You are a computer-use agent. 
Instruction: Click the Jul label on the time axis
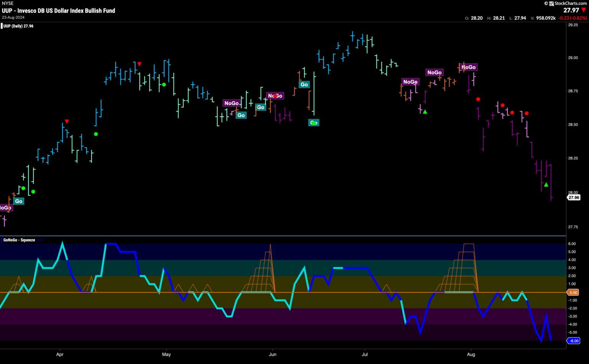tap(364, 354)
